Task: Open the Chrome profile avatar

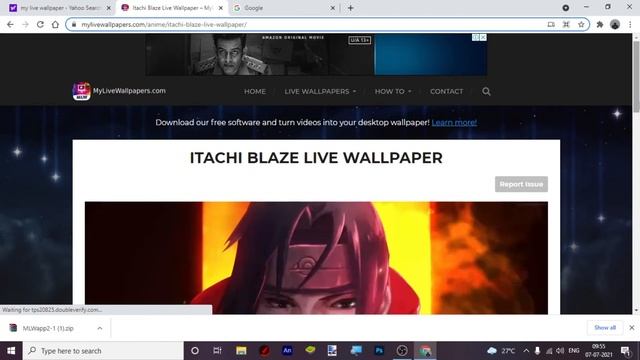Action: (x=615, y=24)
